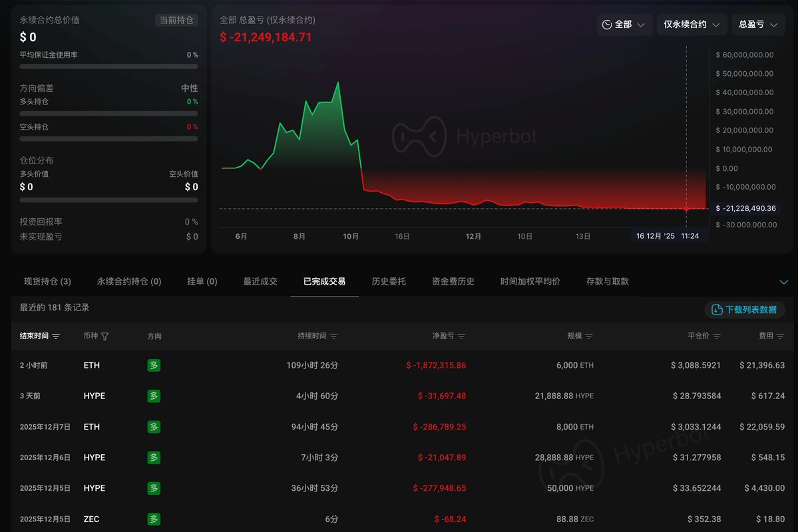
Task: Click the 空头持仓 percentage bar
Action: coord(108,138)
